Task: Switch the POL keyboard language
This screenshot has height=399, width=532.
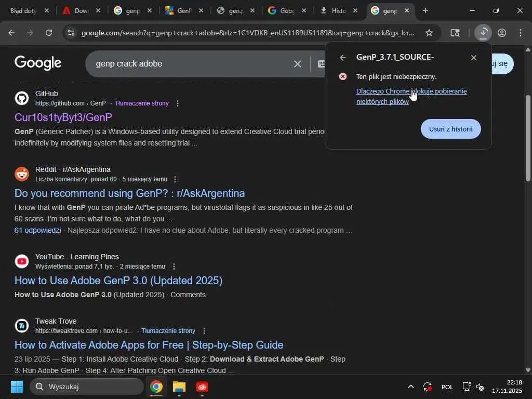Action: pos(447,387)
